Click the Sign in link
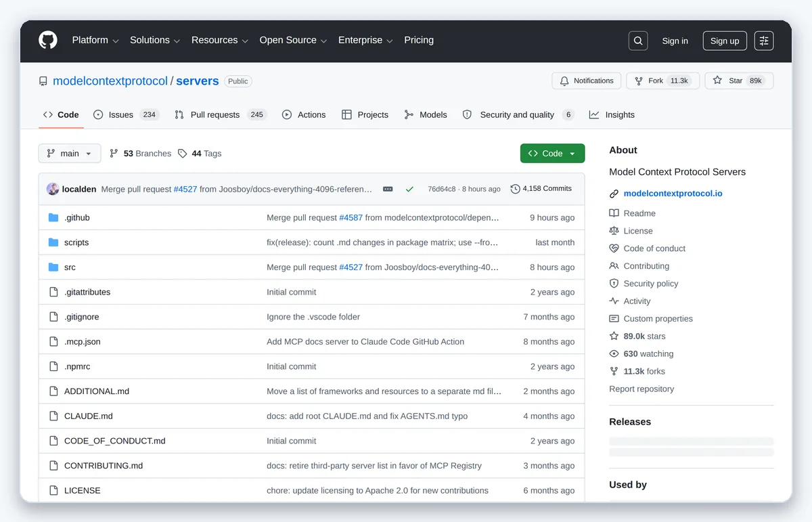Image resolution: width=812 pixels, height=522 pixels. click(675, 41)
